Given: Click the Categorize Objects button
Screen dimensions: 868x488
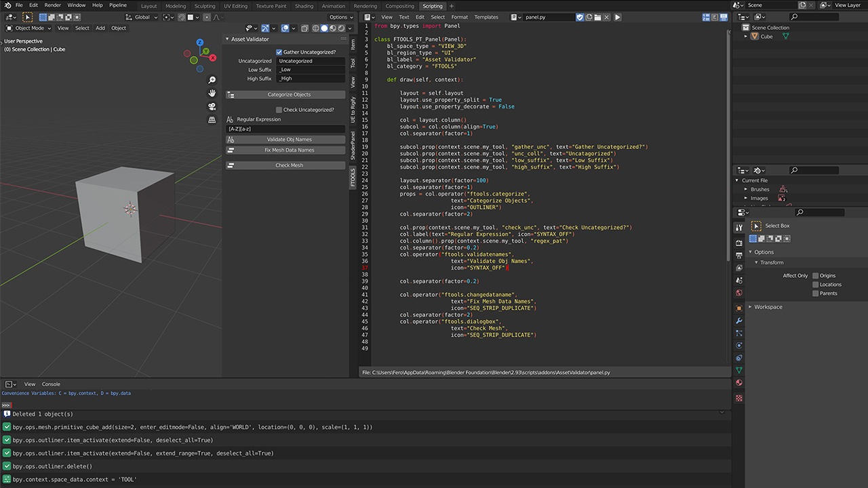Looking at the screenshot, I should coord(288,94).
